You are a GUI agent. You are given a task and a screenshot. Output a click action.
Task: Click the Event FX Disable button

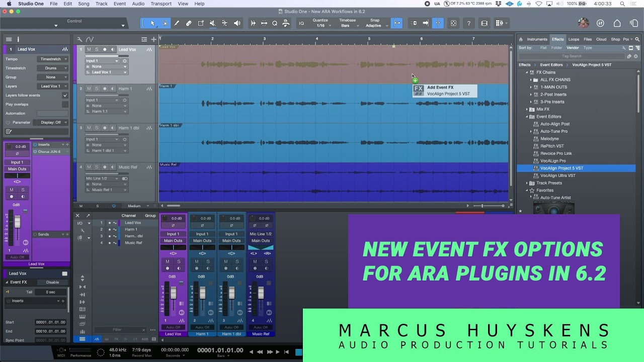[x=52, y=282]
